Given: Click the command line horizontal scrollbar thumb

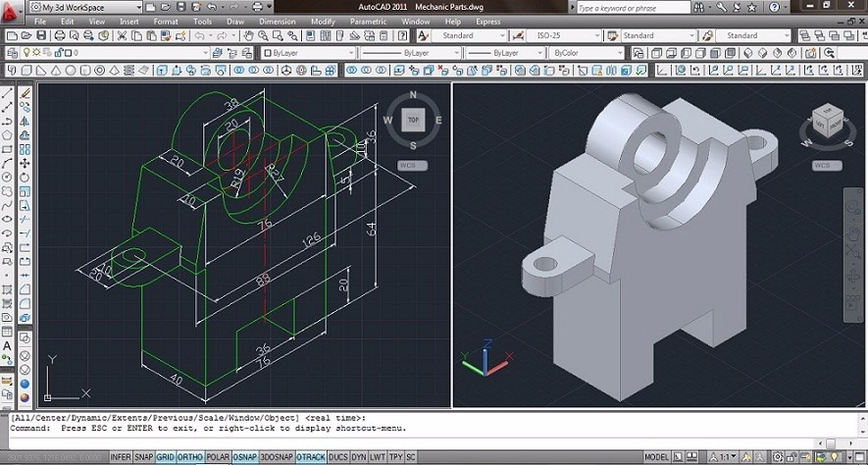Looking at the screenshot, I should 831,442.
